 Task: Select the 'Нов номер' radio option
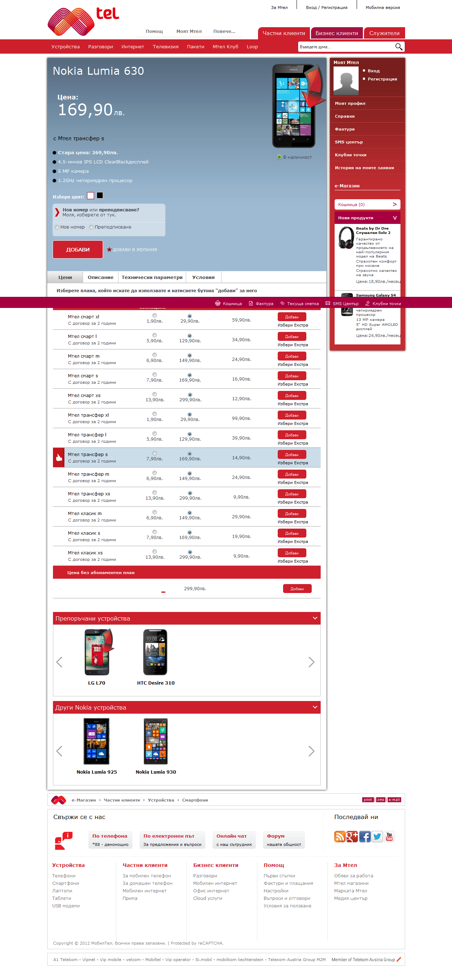click(57, 227)
